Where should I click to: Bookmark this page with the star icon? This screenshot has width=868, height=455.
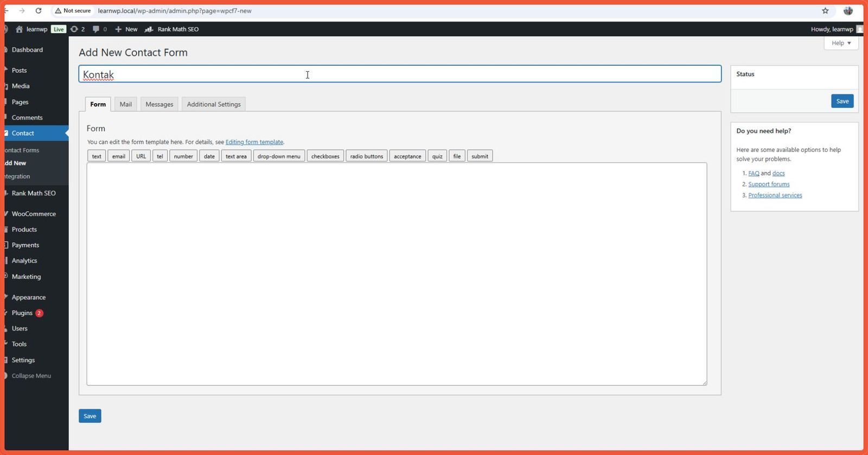(825, 11)
